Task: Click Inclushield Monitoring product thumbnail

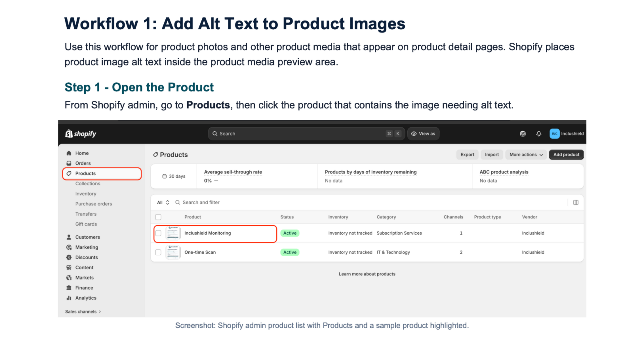Action: point(173,233)
